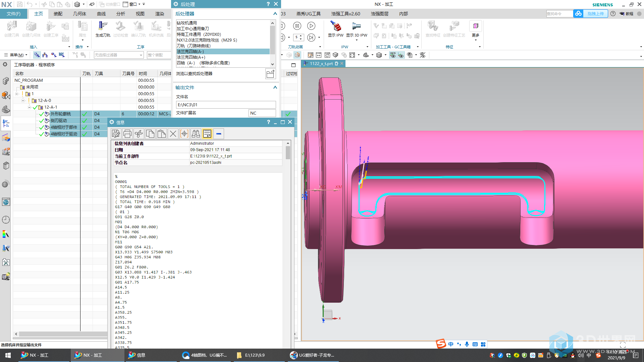
Task: Click the crossed-out eye hide icon
Action: tap(423, 55)
